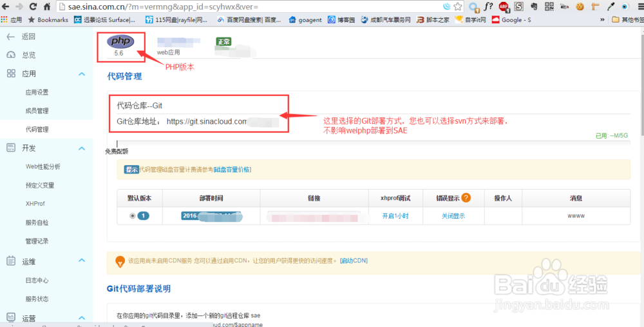Select 代码管理 in sidebar
Screen dimensions: 644x327
click(37, 129)
